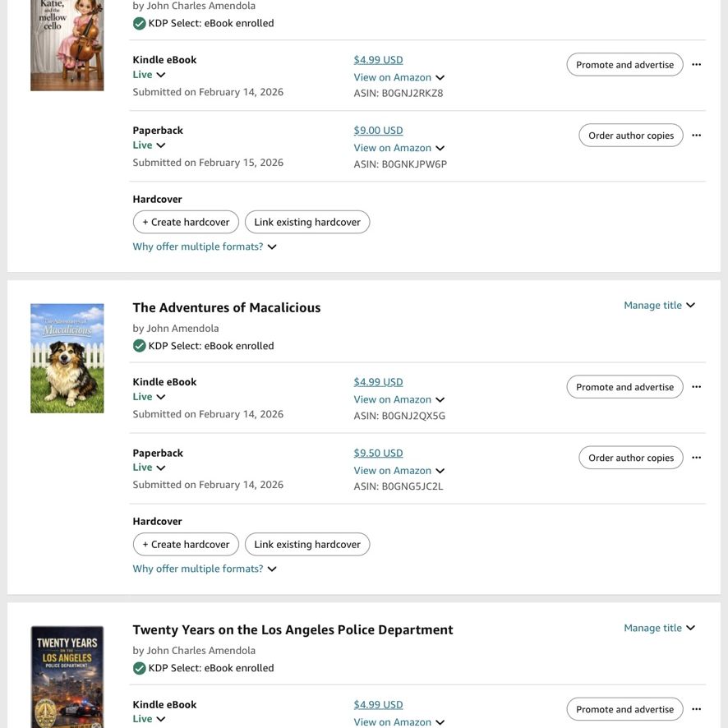Open ellipsis menu for Macalicious Kindle eBook
This screenshot has height=728, width=728.
pos(696,387)
